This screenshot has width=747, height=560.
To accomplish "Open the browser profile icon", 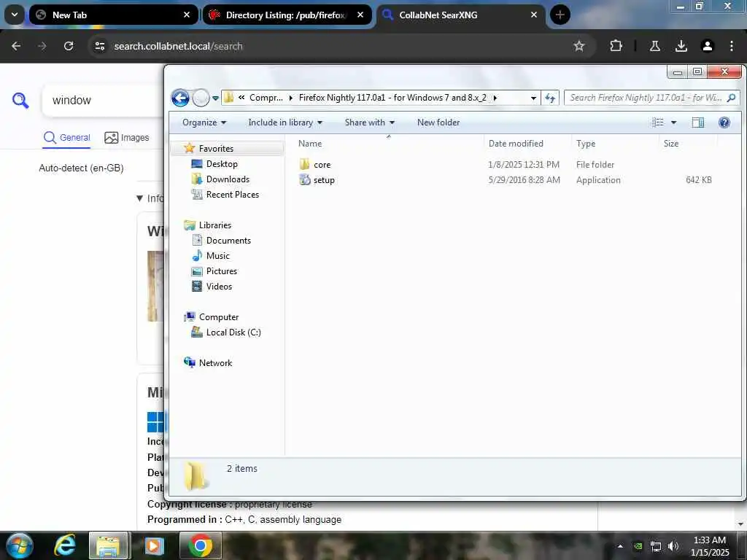I will tap(707, 46).
